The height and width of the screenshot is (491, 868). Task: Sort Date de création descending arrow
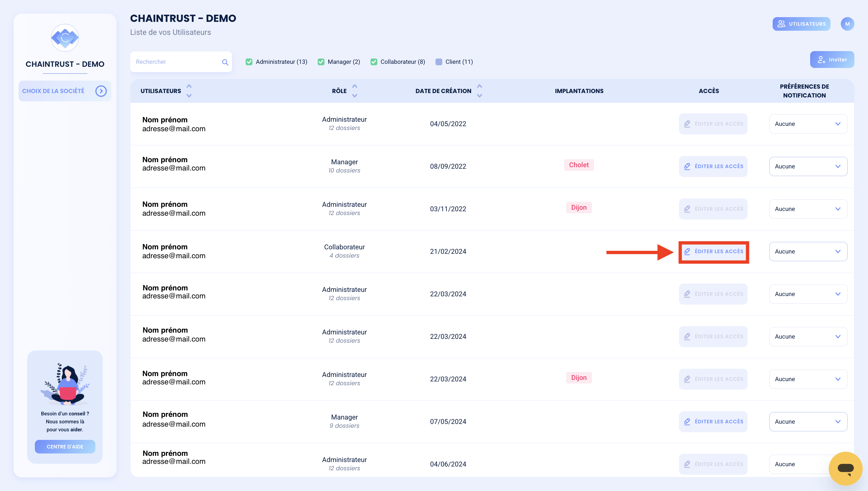479,96
